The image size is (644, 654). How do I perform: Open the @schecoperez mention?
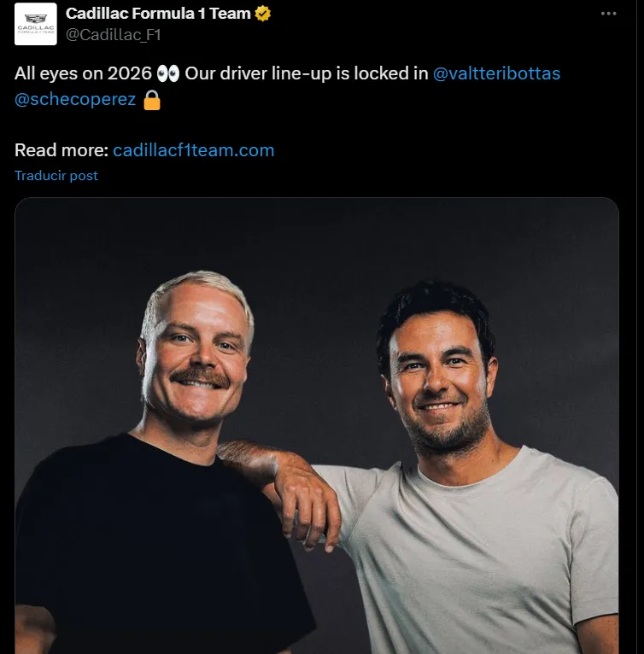(x=75, y=100)
